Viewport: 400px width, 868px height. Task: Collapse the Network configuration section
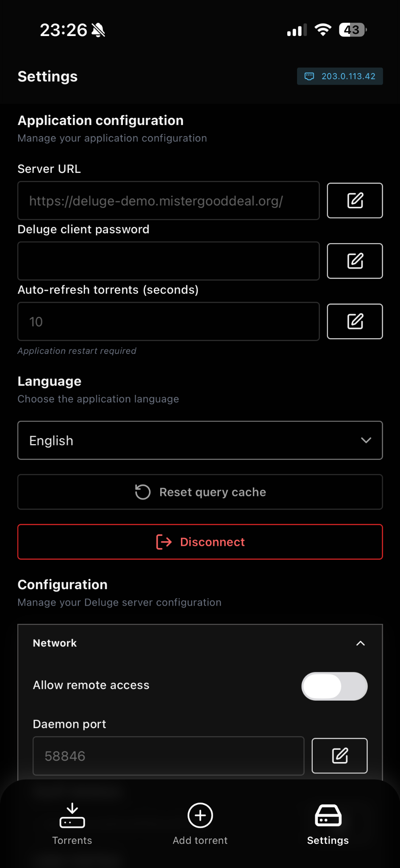(361, 643)
